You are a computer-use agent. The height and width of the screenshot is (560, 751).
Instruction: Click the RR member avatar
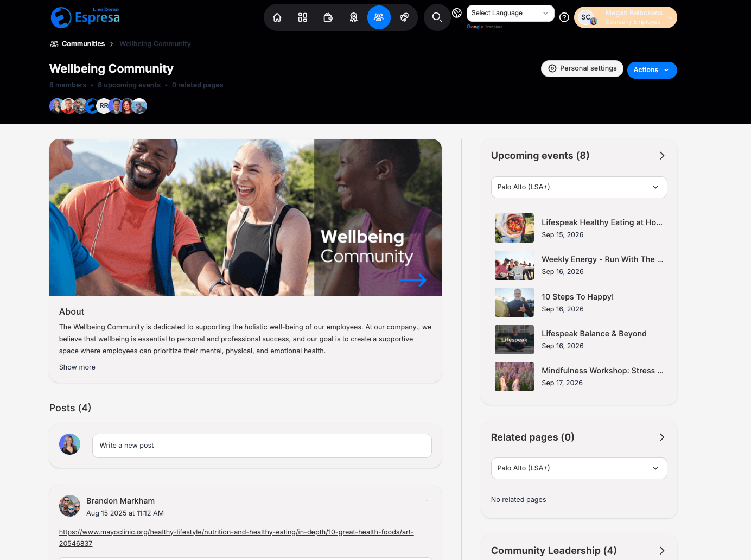tap(104, 106)
